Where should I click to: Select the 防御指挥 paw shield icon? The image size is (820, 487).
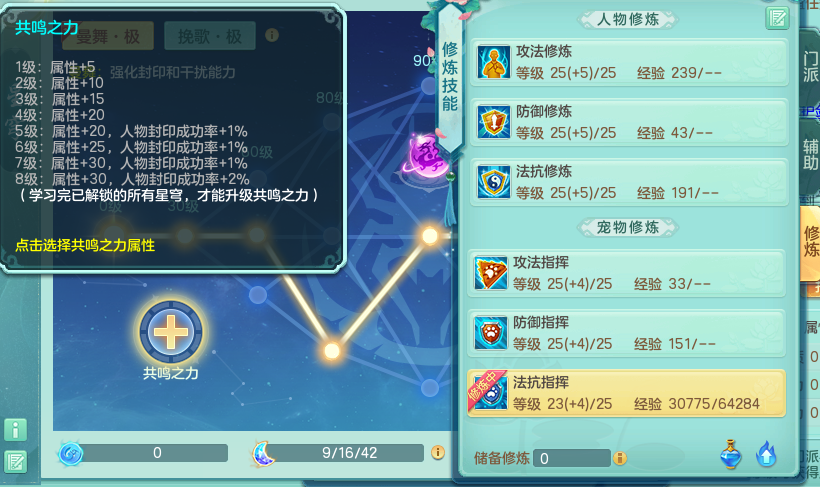point(491,333)
